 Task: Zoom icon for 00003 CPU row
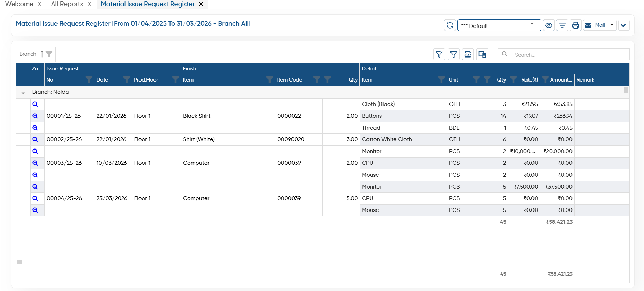[x=35, y=163]
